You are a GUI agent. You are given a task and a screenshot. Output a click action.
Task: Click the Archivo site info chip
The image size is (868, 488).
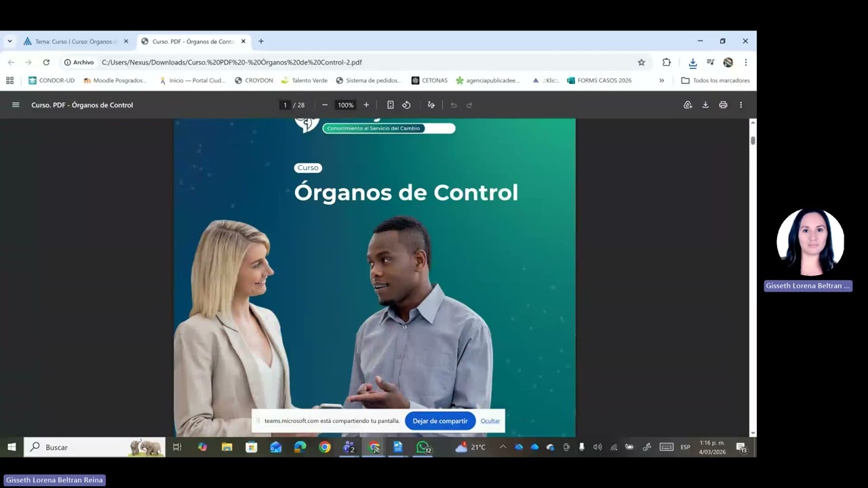click(79, 62)
